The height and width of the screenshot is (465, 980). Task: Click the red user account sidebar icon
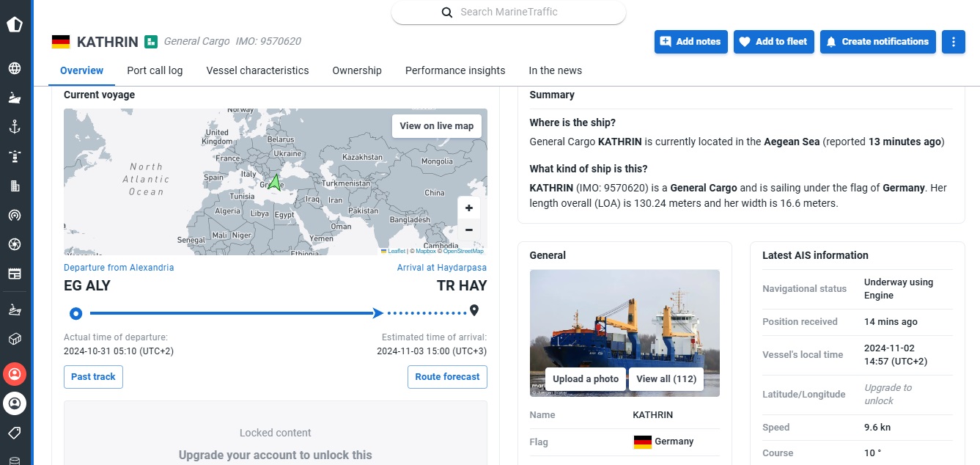pos(15,374)
